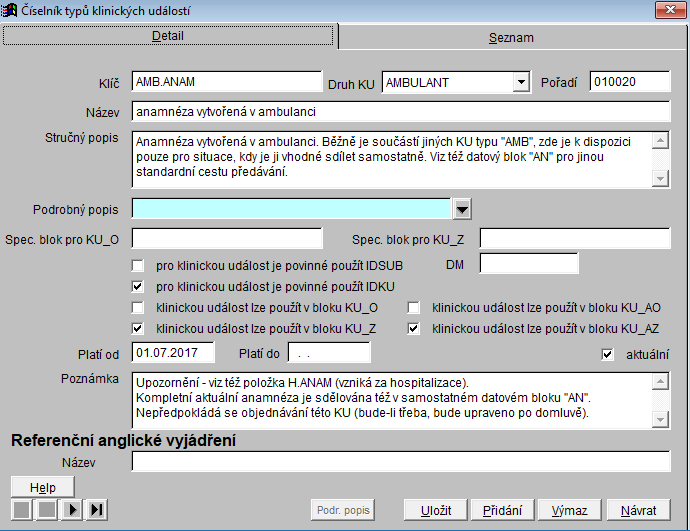Open the Druh KU dropdown

520,82
